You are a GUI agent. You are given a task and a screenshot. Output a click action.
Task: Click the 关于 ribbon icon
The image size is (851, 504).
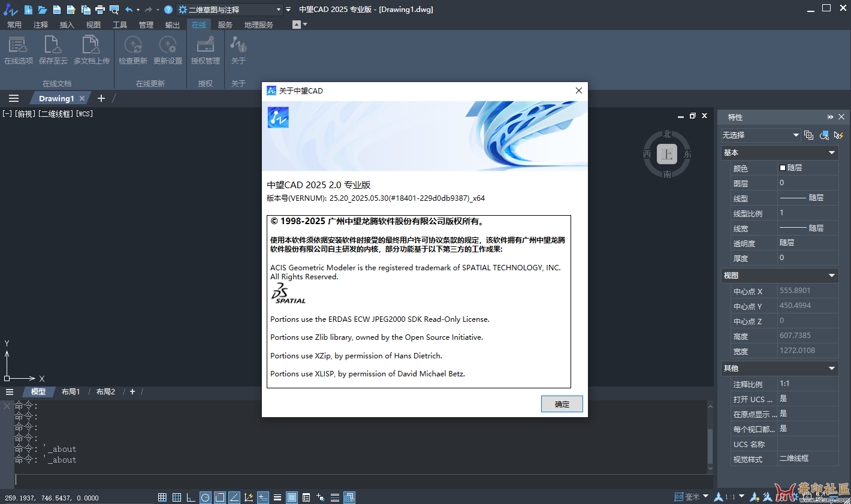239,44
